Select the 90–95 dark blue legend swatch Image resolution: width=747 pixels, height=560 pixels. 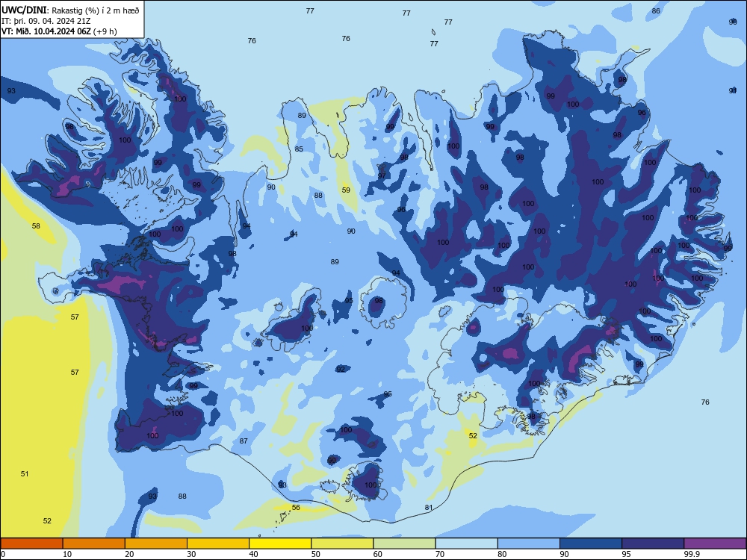click(x=591, y=544)
